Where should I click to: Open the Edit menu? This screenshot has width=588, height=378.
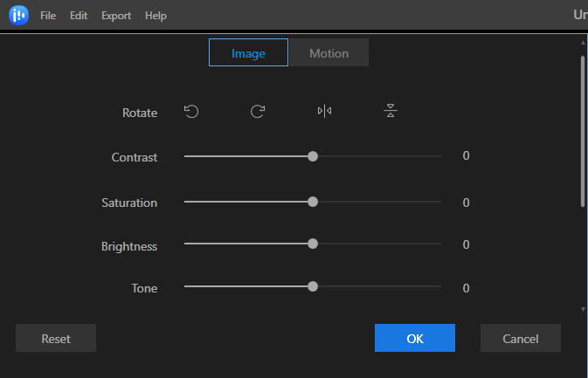point(79,16)
